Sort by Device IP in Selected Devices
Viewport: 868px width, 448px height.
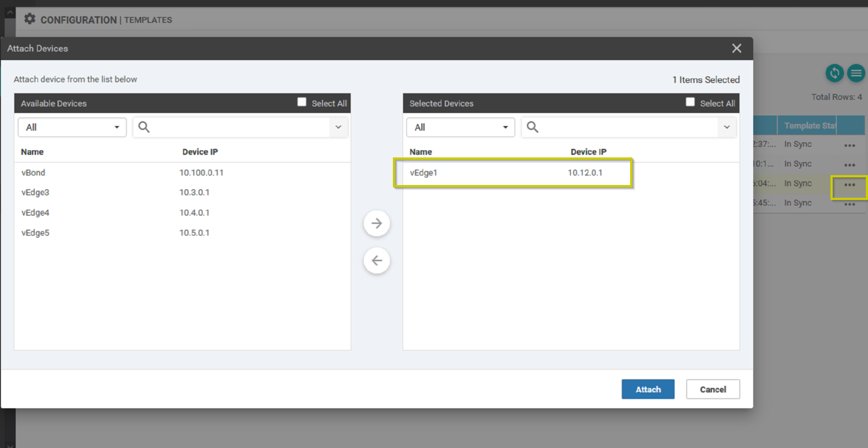(588, 152)
